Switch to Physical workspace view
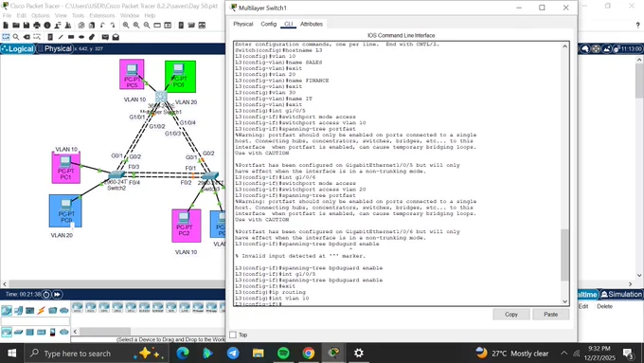Image resolution: width=644 pixels, height=363 pixels. 55,48
